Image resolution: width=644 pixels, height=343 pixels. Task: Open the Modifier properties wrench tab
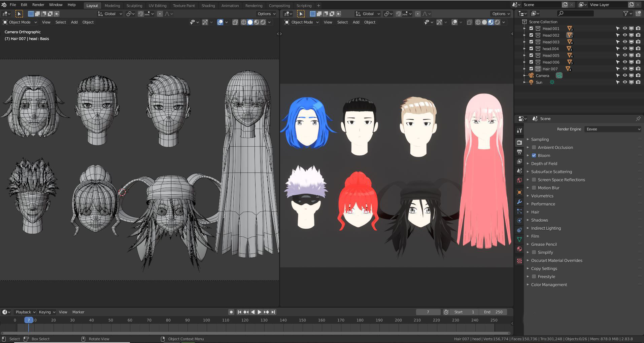pos(519,202)
